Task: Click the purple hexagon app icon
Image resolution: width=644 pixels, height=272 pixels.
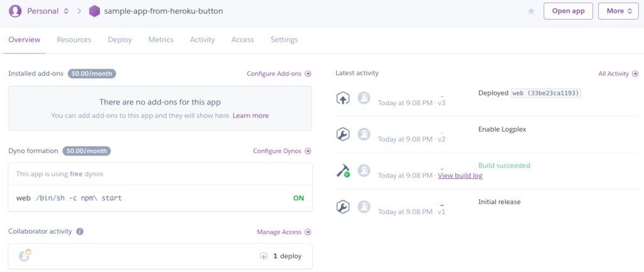Action: pos(94,11)
